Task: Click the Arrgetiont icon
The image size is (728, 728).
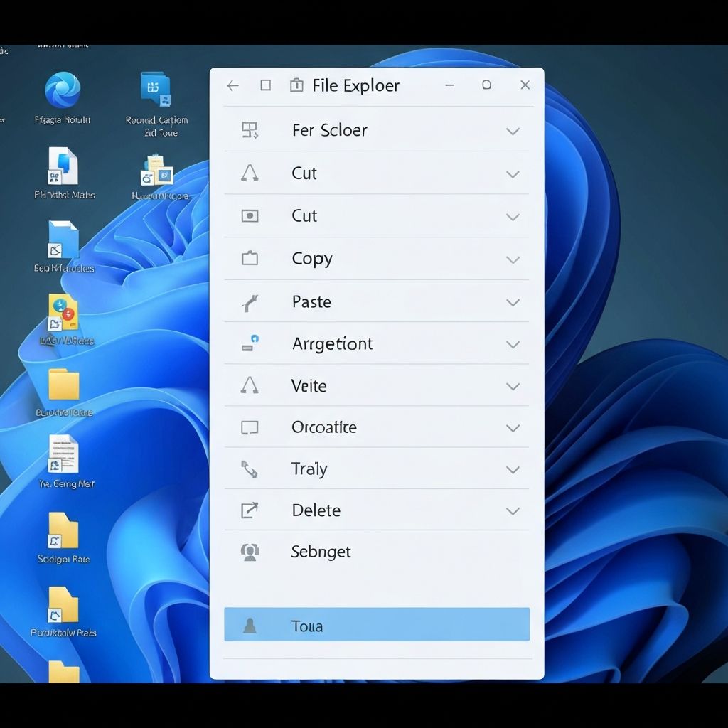Action: (x=250, y=344)
